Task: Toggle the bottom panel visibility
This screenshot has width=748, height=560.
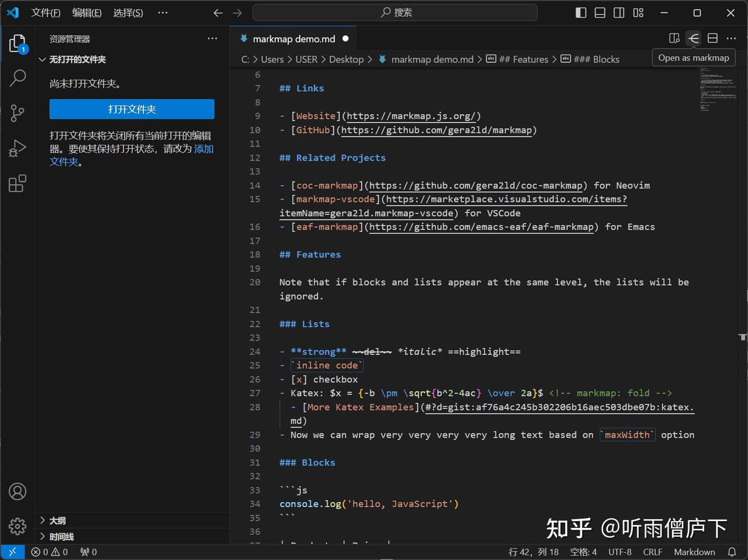Action: click(x=599, y=12)
